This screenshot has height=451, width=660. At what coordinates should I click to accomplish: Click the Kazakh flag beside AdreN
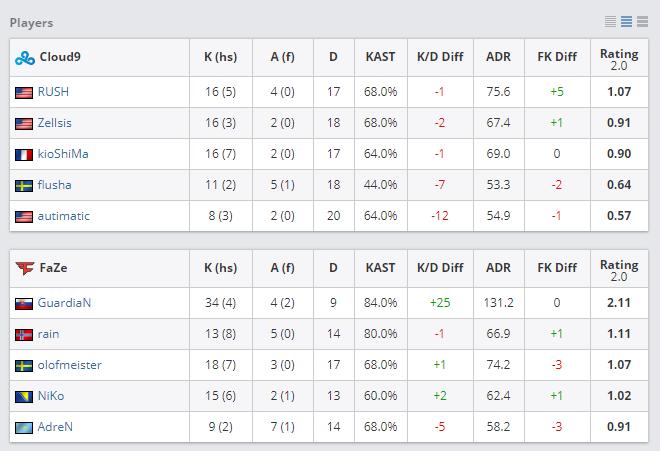pos(24,427)
